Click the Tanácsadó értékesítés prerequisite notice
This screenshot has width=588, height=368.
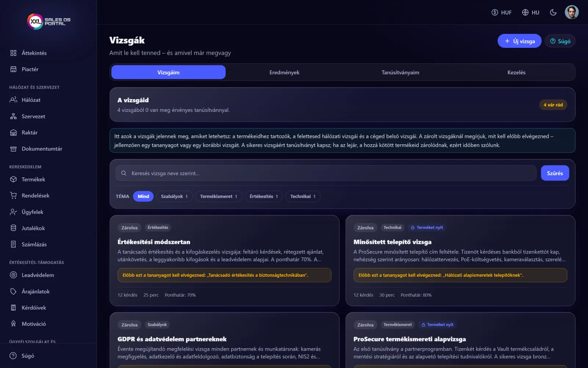coord(225,275)
